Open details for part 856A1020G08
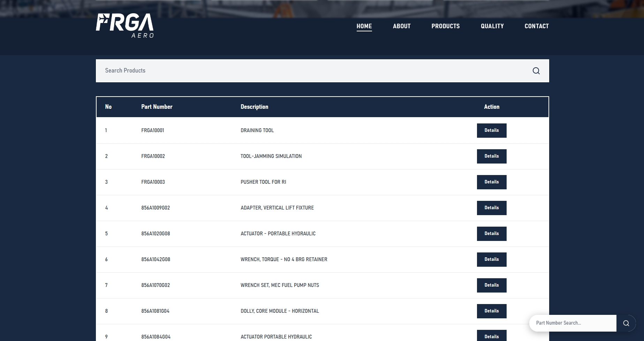This screenshot has height=341, width=644. [x=491, y=234]
